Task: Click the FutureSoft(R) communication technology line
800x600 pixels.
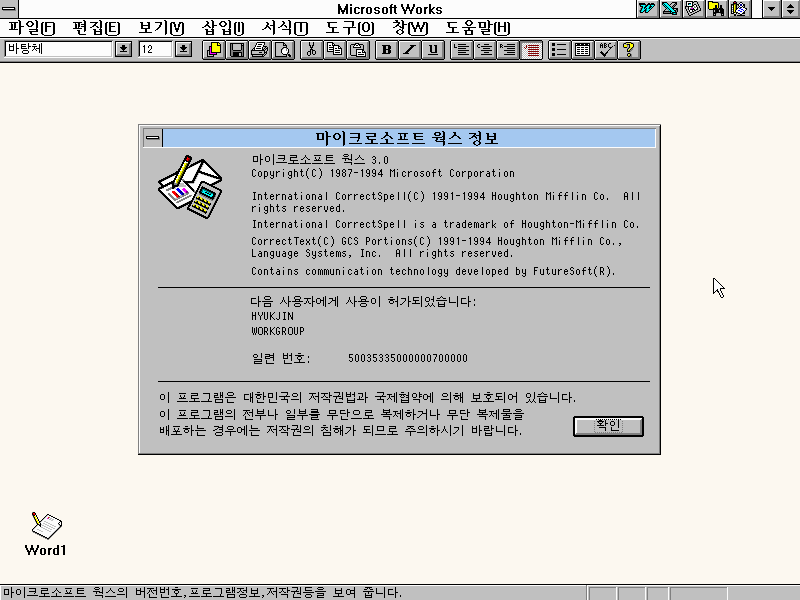Action: tap(433, 271)
